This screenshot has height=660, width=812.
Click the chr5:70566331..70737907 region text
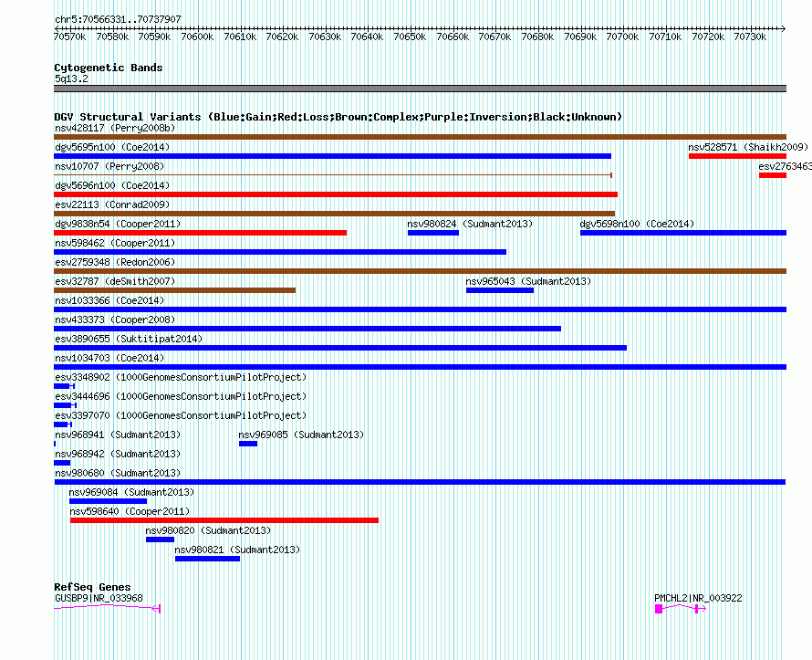118,20
